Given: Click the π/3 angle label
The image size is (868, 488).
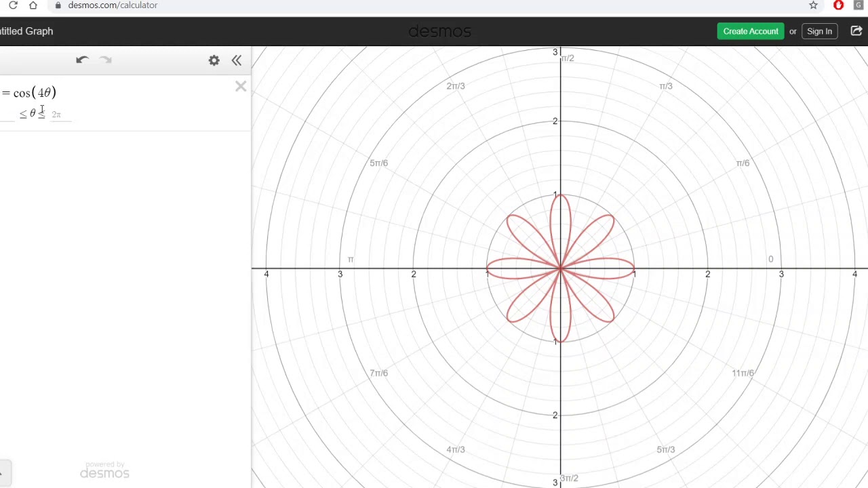Looking at the screenshot, I should 666,86.
